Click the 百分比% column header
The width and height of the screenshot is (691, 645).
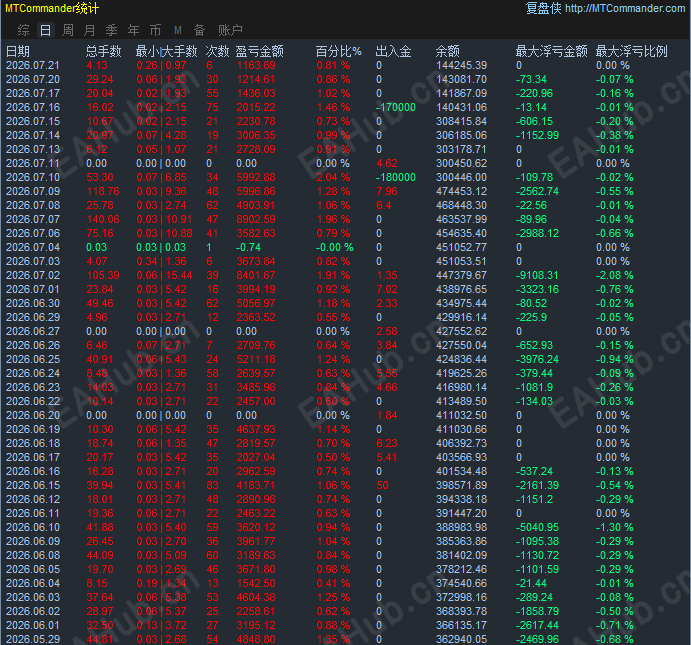point(338,52)
